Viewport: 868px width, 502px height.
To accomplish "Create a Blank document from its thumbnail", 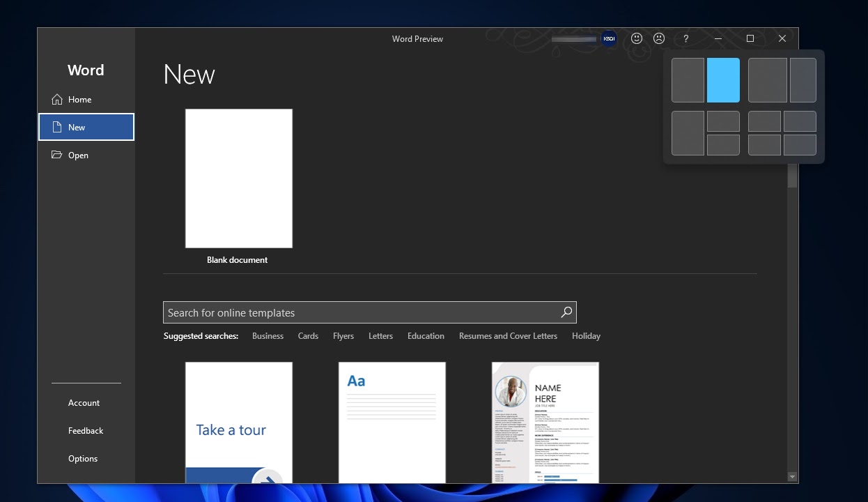I will click(239, 178).
